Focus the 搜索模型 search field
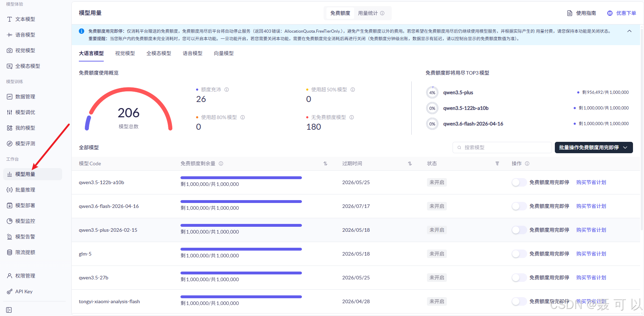 (502, 148)
